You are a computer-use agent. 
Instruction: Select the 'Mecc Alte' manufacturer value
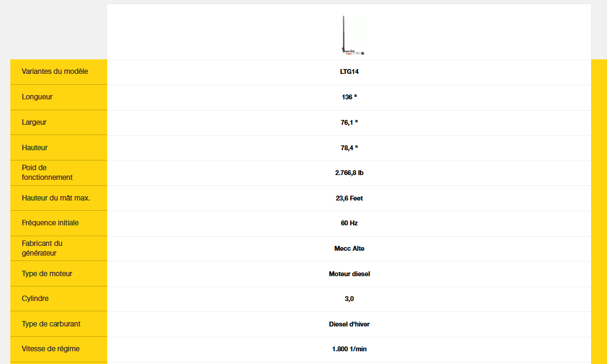point(349,248)
